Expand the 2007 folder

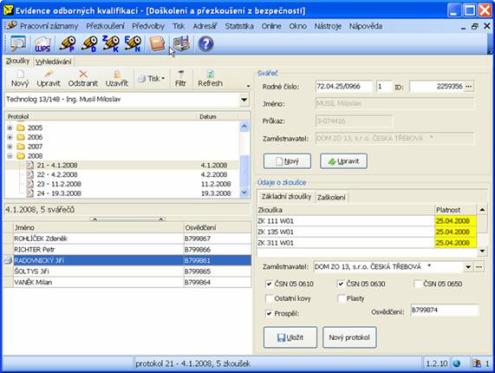(x=10, y=147)
